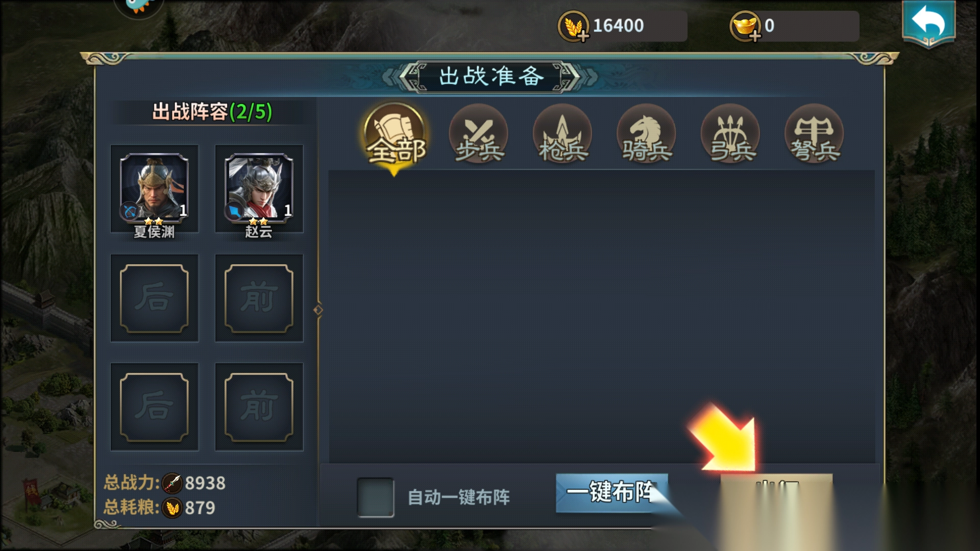
Task: Click the blue back arrow button
Action: pos(928,23)
